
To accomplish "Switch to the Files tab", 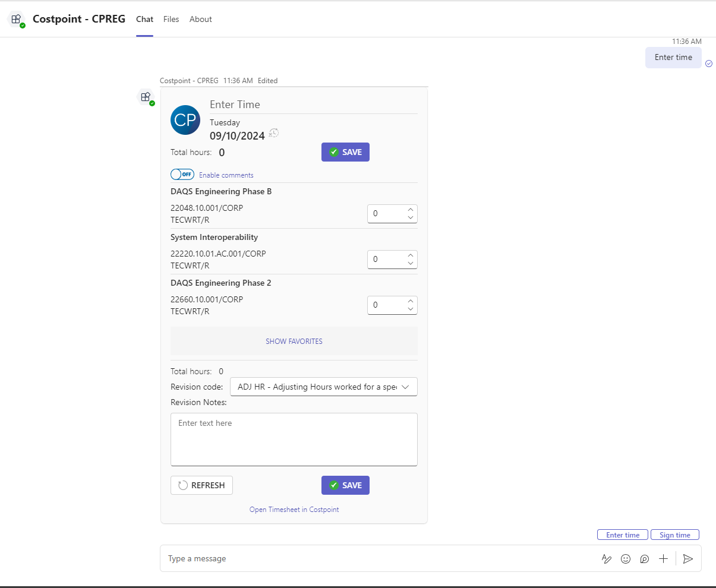I will [171, 19].
